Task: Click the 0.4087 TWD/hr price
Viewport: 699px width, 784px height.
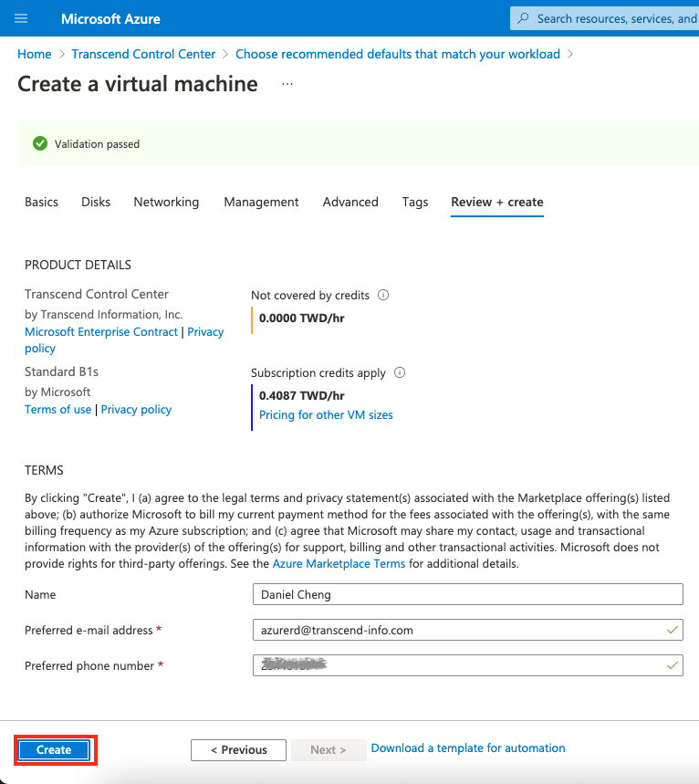Action: [x=301, y=395]
